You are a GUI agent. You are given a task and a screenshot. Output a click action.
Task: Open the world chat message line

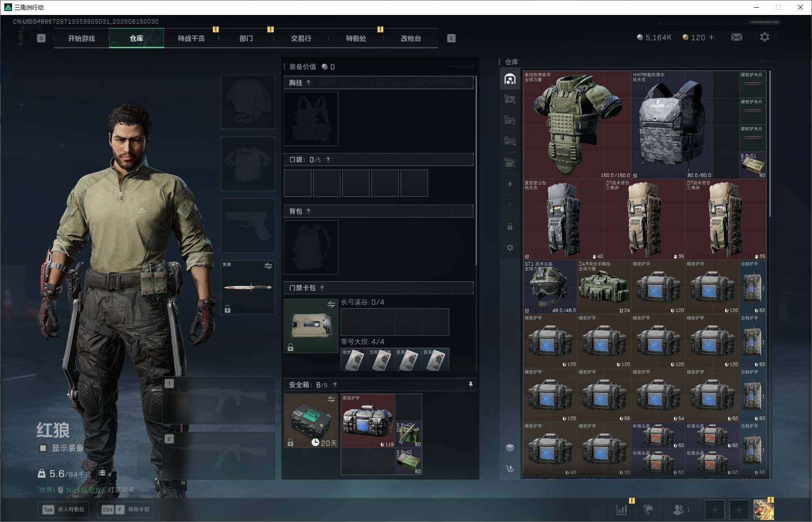(x=86, y=490)
